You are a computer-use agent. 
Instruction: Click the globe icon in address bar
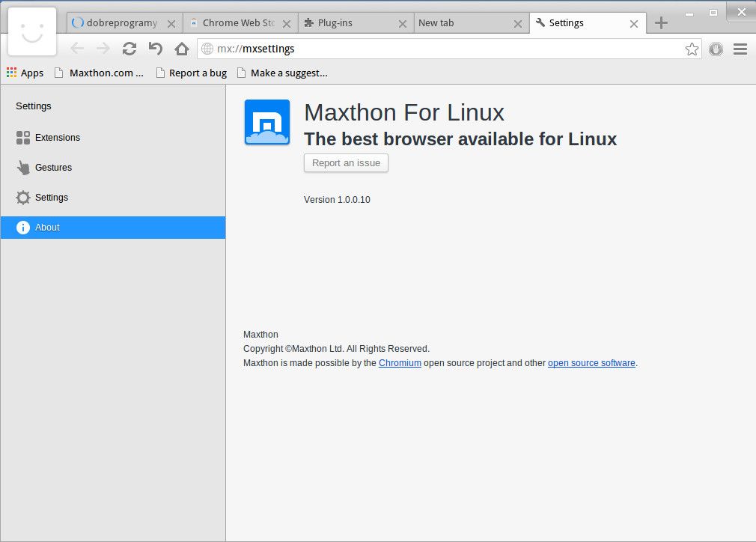(x=207, y=49)
